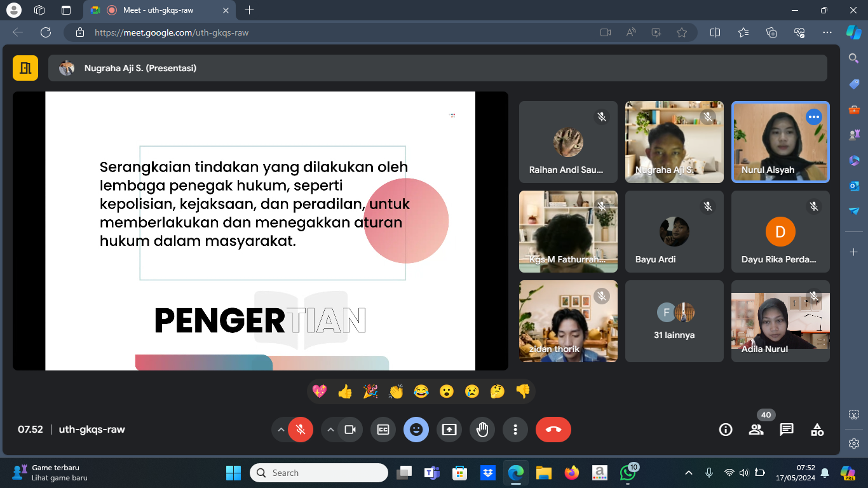Screen dimensions: 868x488
Task: Open a new browser tab
Action: tap(249, 10)
